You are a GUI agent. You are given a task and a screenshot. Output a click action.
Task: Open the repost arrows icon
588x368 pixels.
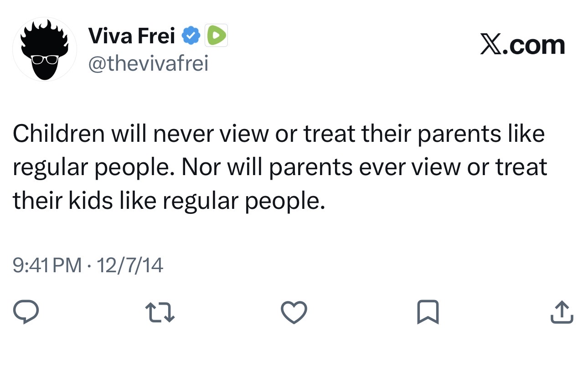coord(160,312)
